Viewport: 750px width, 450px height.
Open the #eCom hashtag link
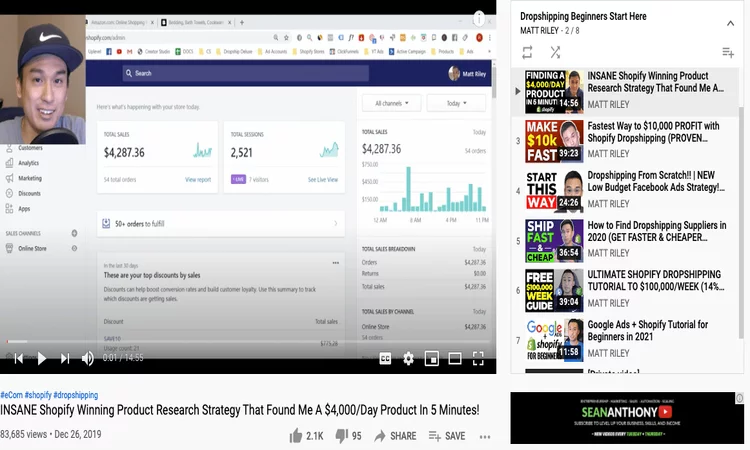[x=11, y=395]
